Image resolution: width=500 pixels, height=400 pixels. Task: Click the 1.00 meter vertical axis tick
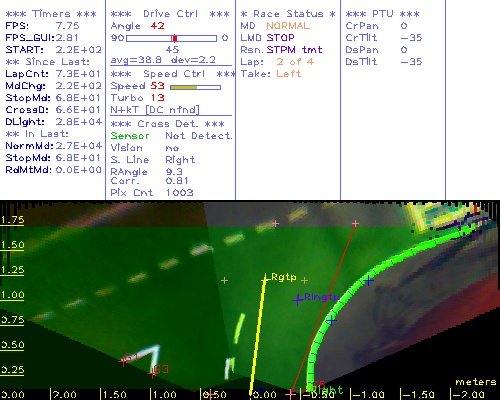pos(12,295)
